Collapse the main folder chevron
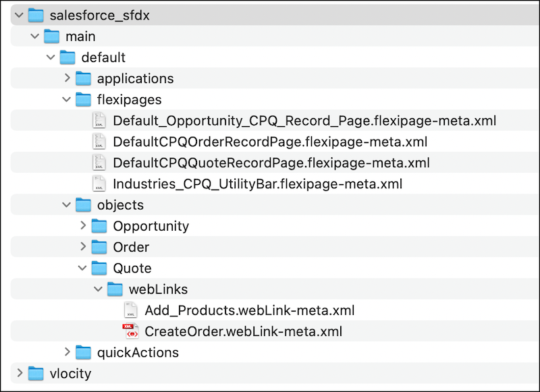The image size is (540, 392). point(35,36)
